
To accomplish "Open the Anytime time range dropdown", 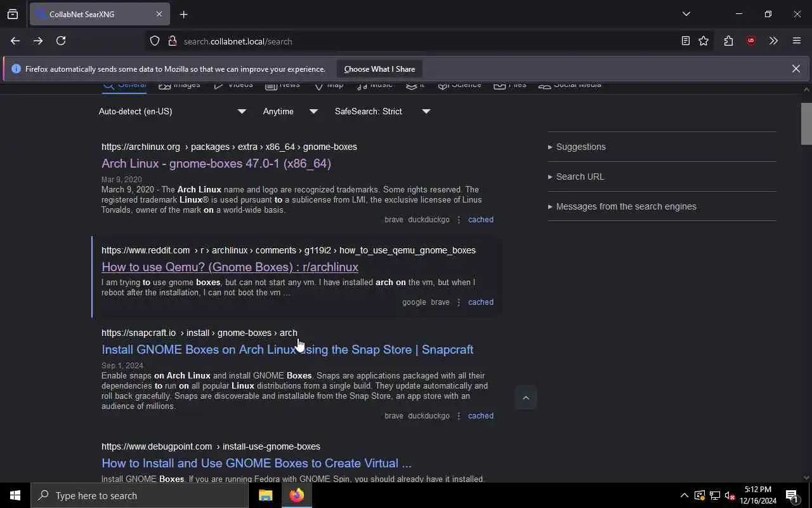I will [x=291, y=111].
